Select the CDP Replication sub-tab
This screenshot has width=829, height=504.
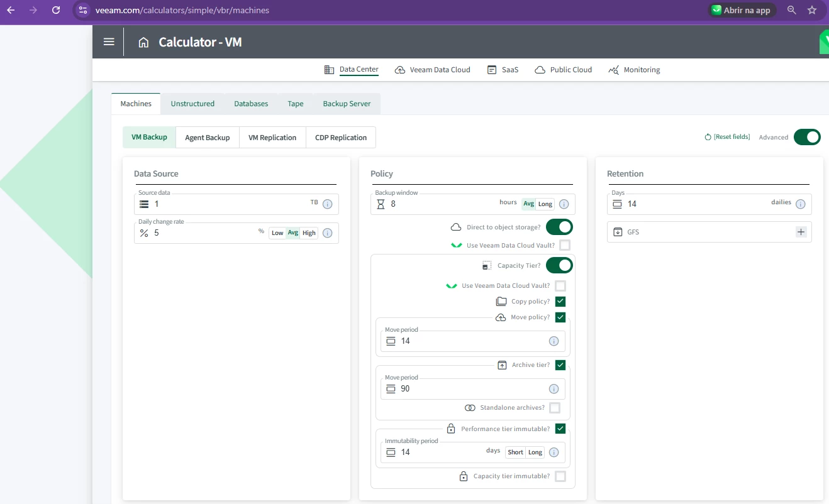click(x=341, y=138)
